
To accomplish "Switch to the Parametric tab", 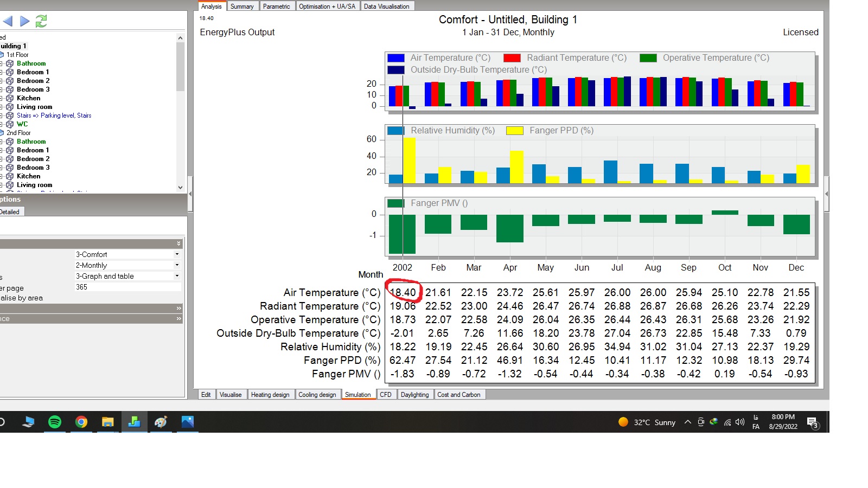I will [277, 7].
